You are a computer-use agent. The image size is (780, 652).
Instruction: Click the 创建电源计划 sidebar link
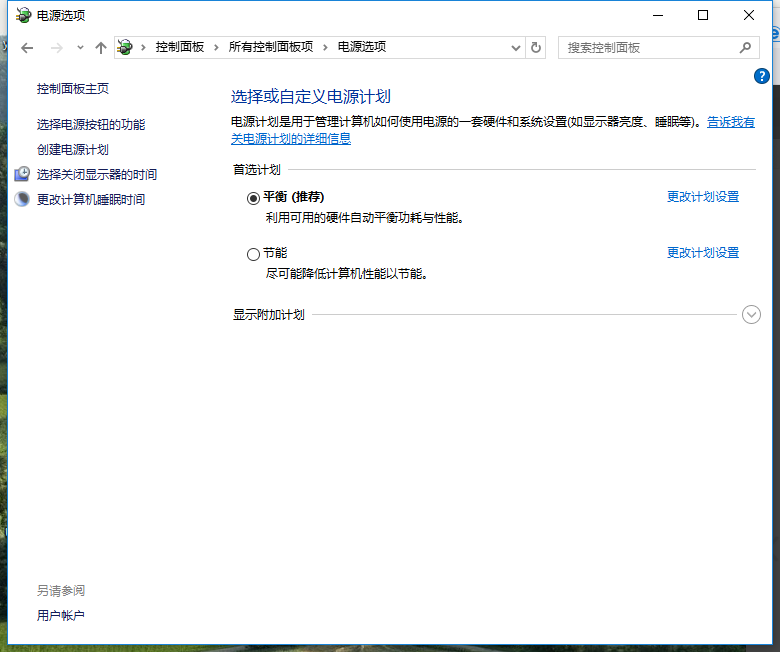73,150
